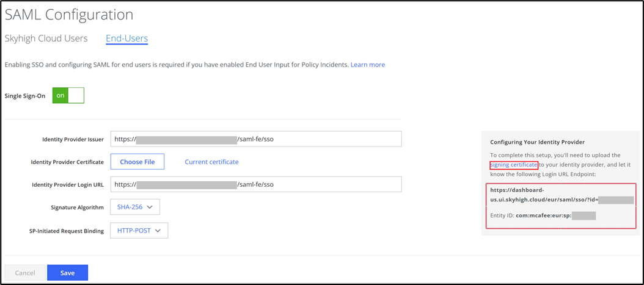This screenshot has height=285, width=644.
Task: Switch to the Skyhigh Cloud Users tab
Action: tap(46, 38)
